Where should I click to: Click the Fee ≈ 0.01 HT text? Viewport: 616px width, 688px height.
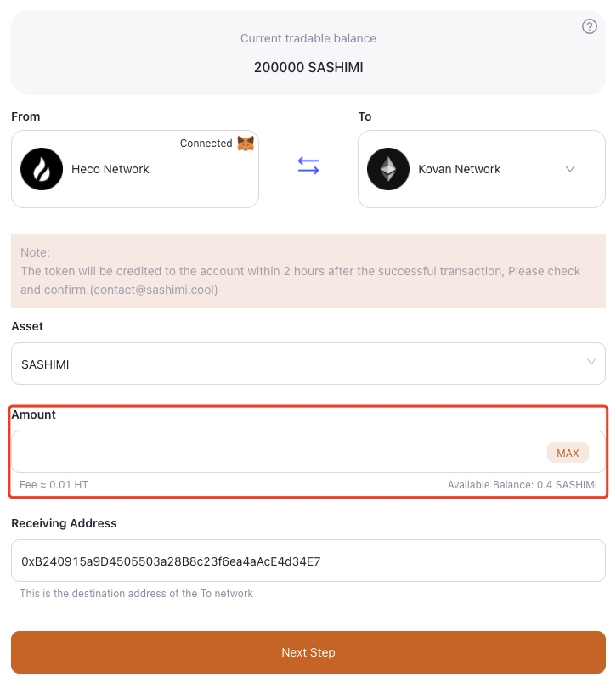(x=54, y=485)
